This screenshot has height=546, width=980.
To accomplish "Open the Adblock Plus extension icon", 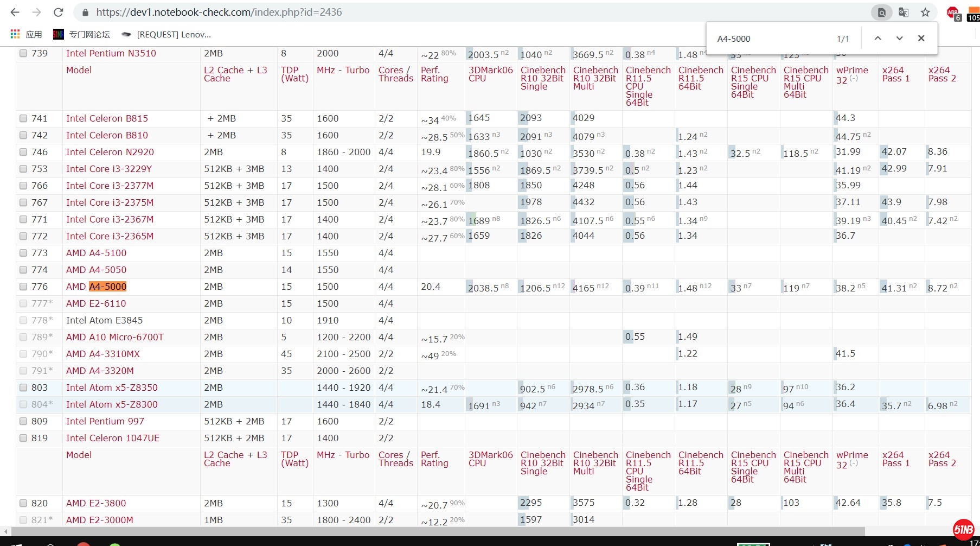I will (953, 12).
